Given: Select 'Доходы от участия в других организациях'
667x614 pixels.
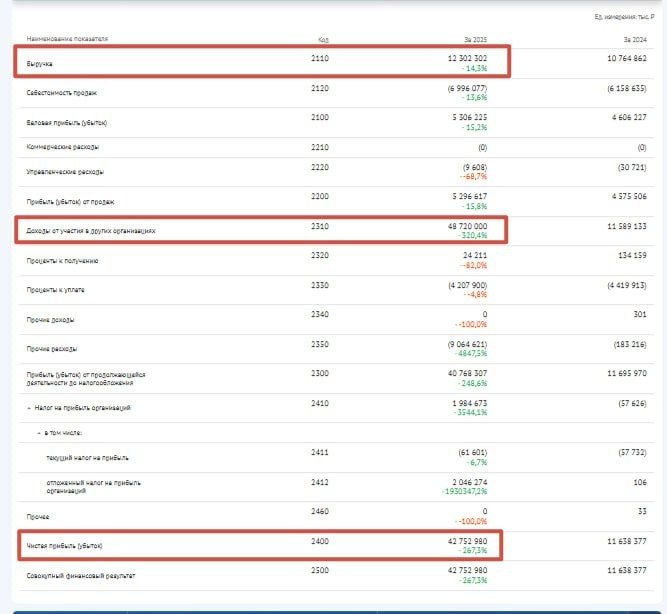Looking at the screenshot, I should (x=91, y=231).
